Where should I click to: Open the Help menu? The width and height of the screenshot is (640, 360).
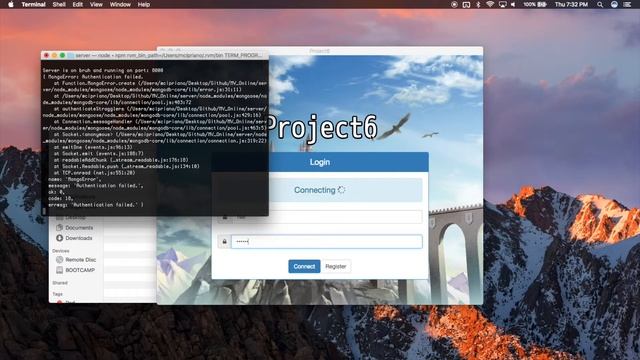[x=144, y=4]
